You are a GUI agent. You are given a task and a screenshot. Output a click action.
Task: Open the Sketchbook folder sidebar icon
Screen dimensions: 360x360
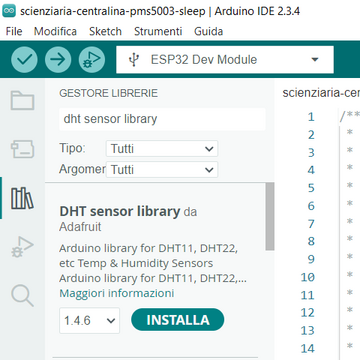click(22, 100)
